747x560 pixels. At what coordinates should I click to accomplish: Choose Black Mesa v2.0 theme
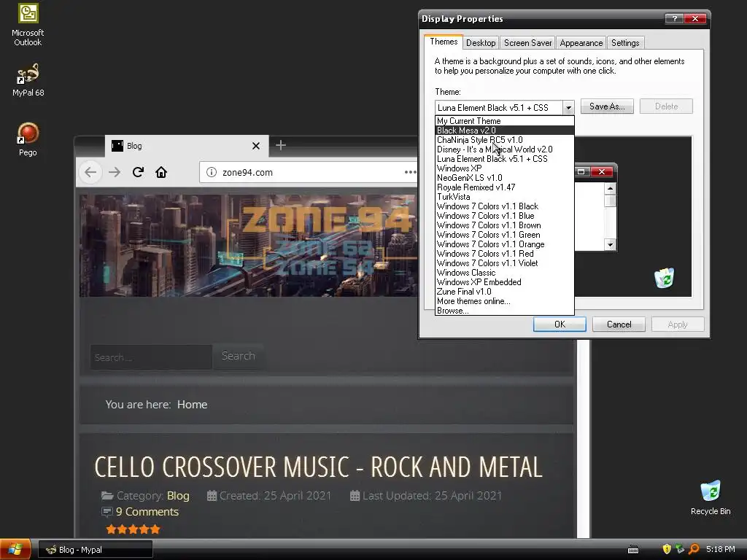[x=505, y=131]
